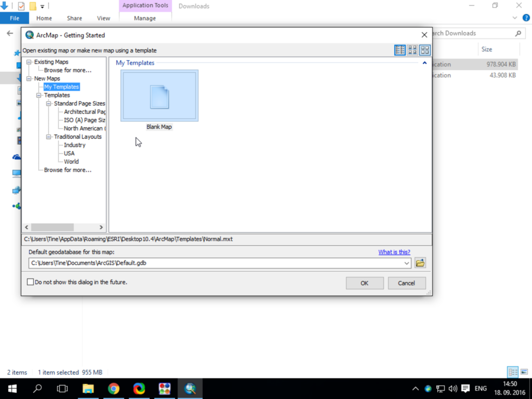Switch to large thumbnails view icon
The width and height of the screenshot is (532, 399).
tap(425, 50)
